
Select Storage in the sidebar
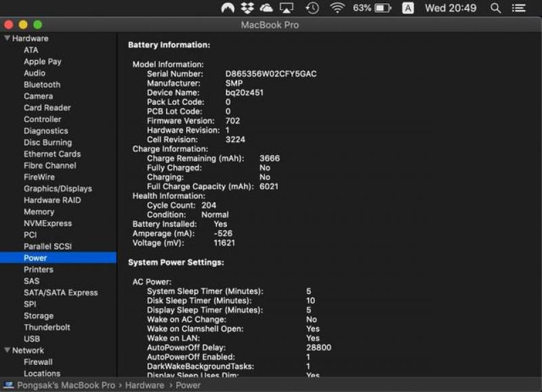pyautogui.click(x=39, y=315)
